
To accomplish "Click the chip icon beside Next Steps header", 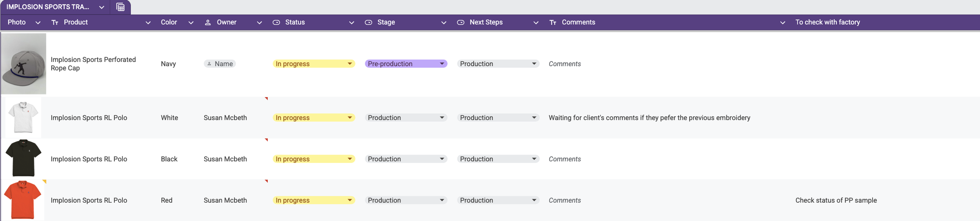I will click(461, 23).
